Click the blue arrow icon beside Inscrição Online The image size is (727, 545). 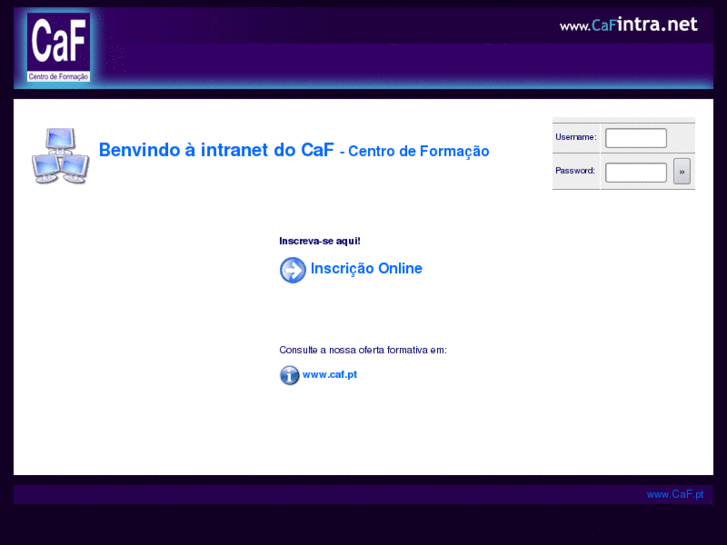pos(293,270)
